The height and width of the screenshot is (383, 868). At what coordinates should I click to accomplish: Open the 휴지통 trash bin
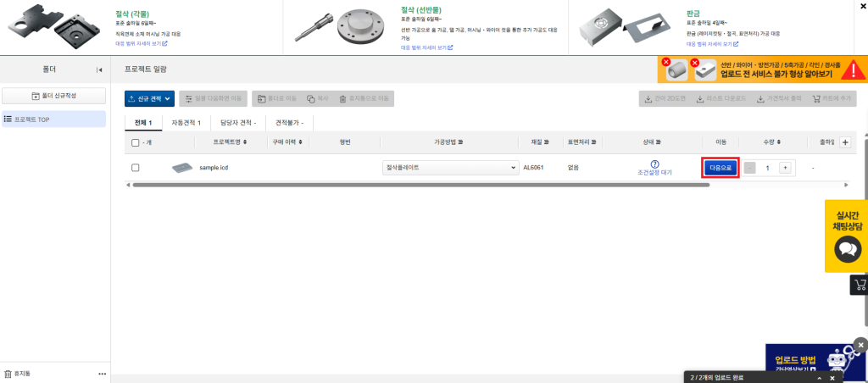(x=17, y=374)
